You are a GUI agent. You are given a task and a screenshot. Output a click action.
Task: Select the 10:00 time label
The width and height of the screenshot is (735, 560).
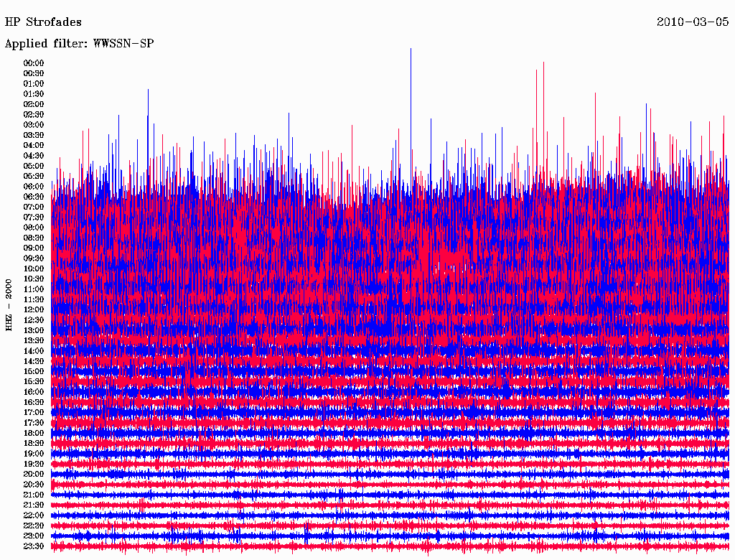pos(34,269)
